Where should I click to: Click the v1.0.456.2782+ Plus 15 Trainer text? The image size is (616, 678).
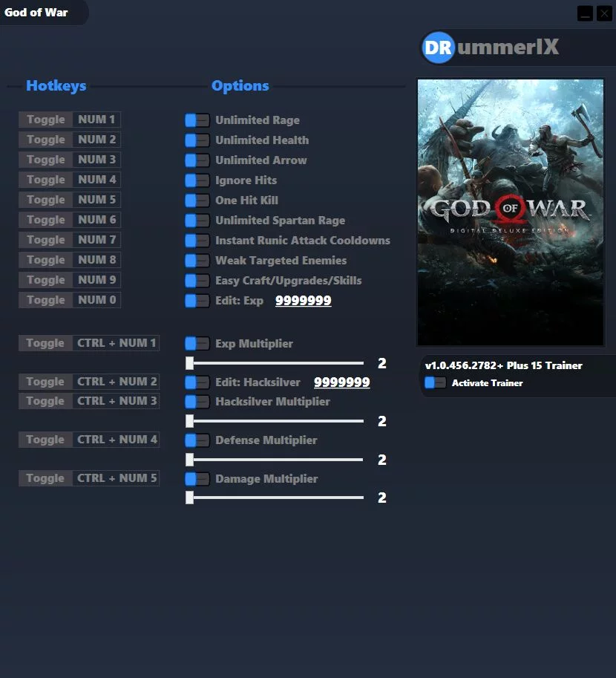[x=504, y=365]
